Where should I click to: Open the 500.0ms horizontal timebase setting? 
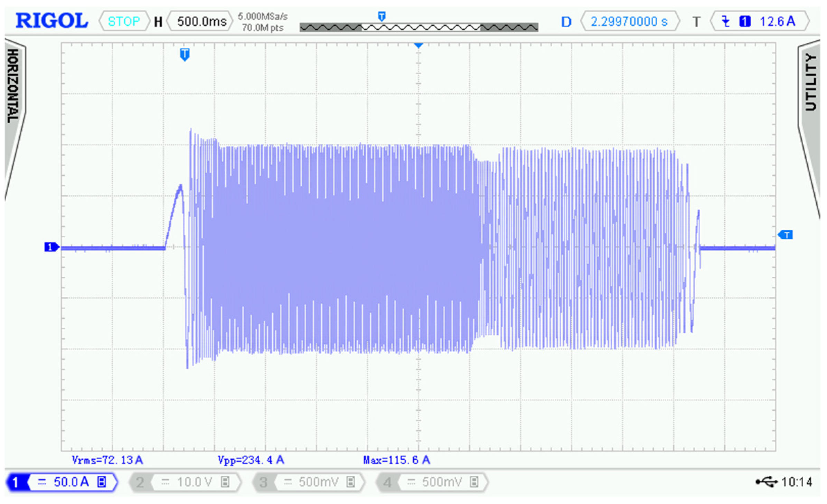pyautogui.click(x=201, y=21)
